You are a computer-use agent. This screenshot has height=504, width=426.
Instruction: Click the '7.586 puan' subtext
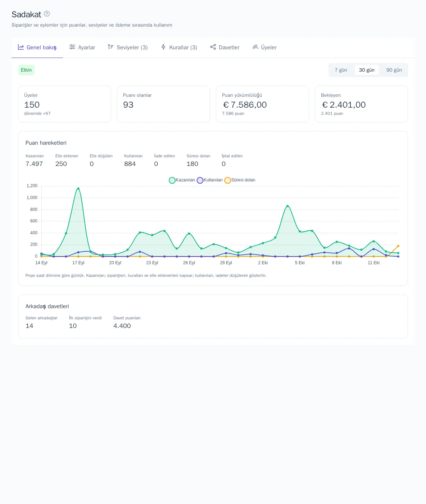click(233, 113)
